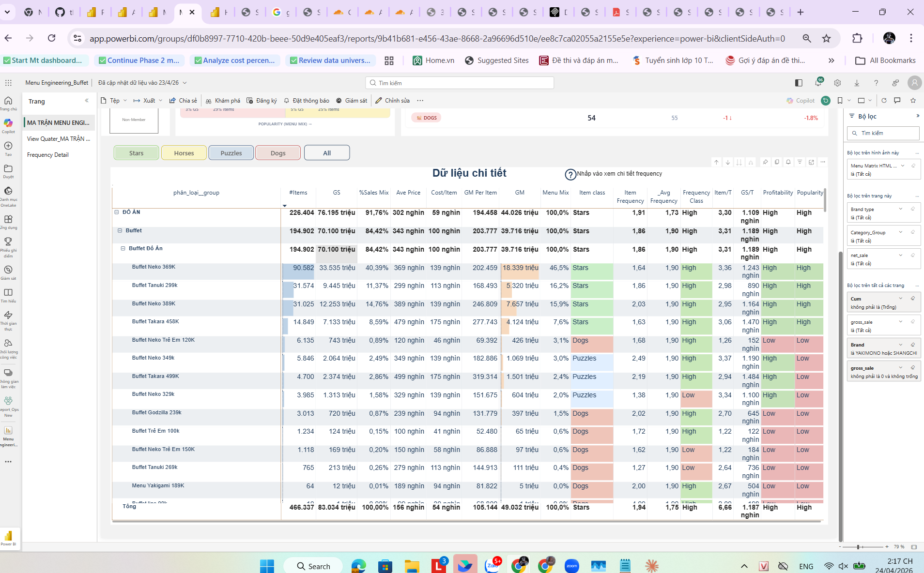Open the View Quater_MA TRẬN page
This screenshot has height=573, width=924.
click(x=59, y=139)
